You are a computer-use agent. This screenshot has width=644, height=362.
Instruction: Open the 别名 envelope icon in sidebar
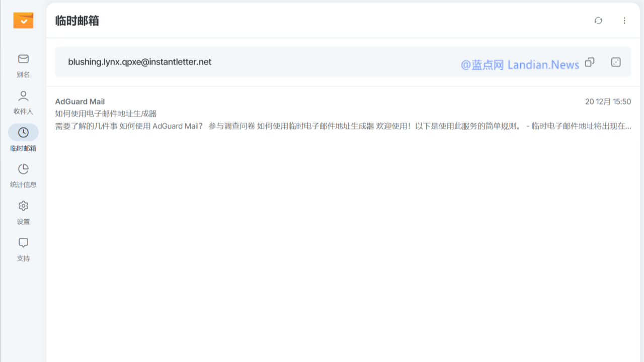[x=23, y=59]
